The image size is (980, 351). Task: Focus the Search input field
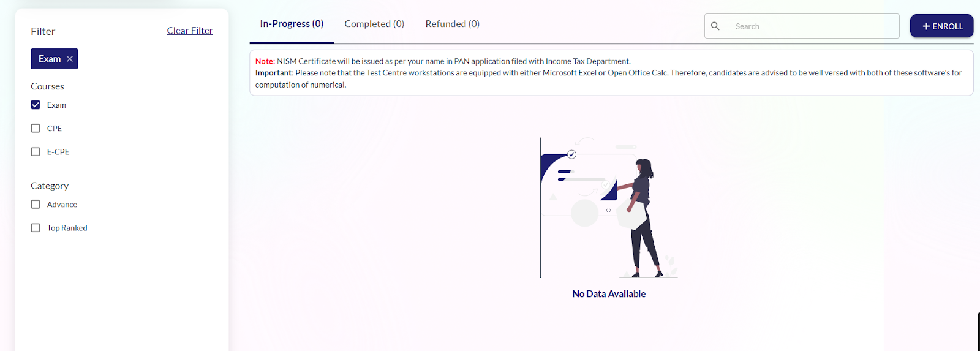(x=802, y=26)
